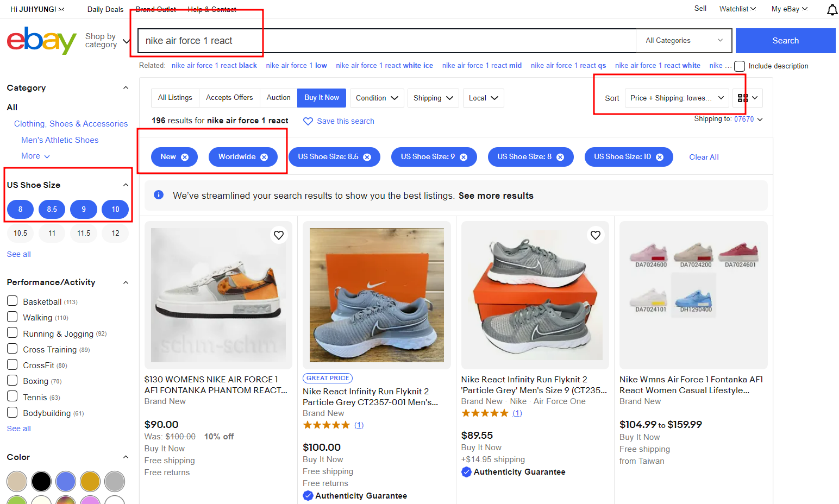This screenshot has width=839, height=504.
Task: Select the black color swatch
Action: [x=41, y=481]
